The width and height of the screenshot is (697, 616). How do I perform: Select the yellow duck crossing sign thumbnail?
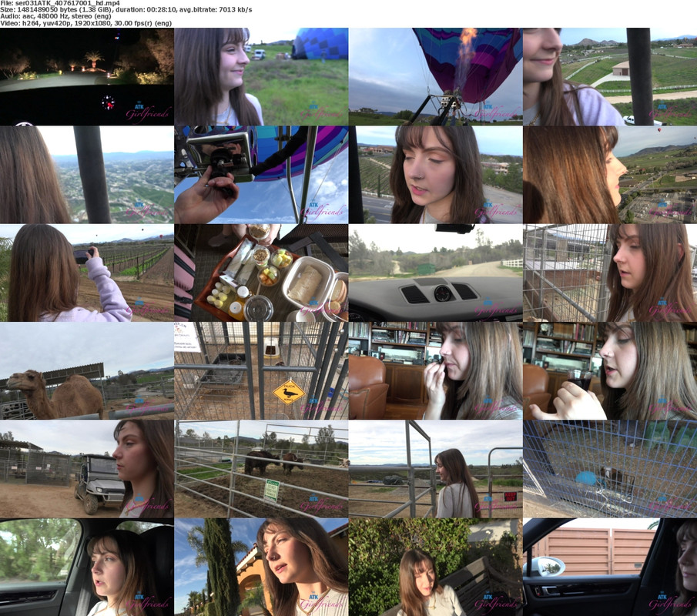[261, 370]
